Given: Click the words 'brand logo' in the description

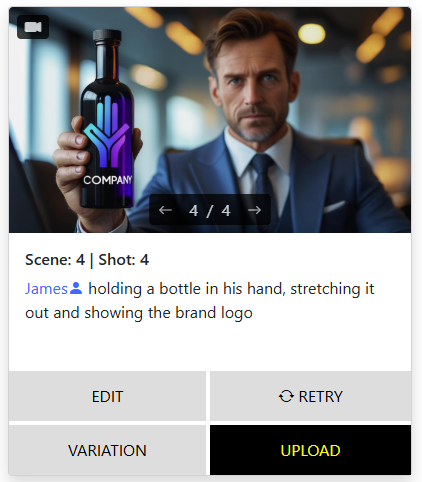Looking at the screenshot, I should [214, 313].
